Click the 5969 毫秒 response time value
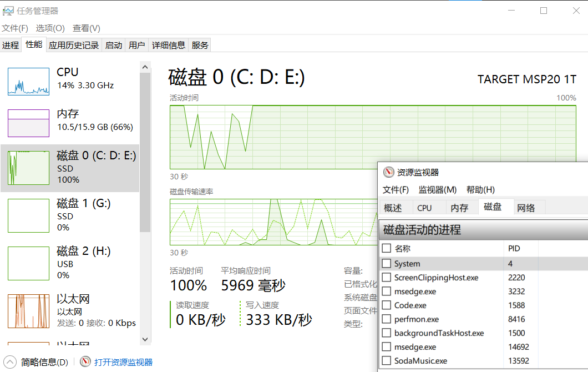 253,286
